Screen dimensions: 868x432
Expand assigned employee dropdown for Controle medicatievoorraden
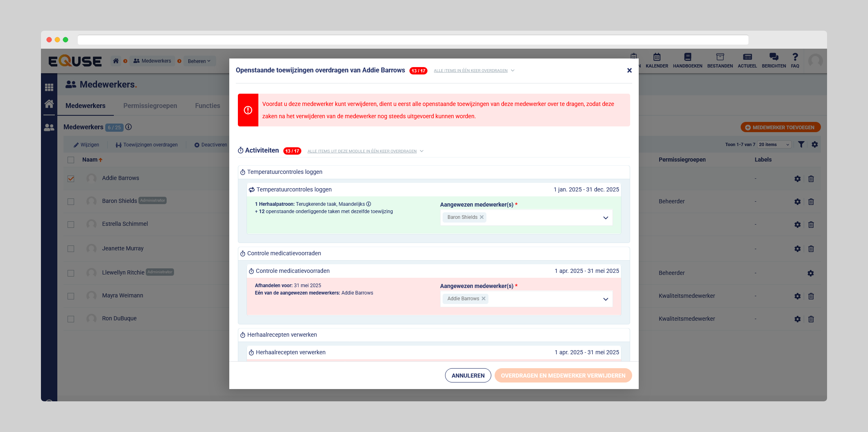pos(605,299)
